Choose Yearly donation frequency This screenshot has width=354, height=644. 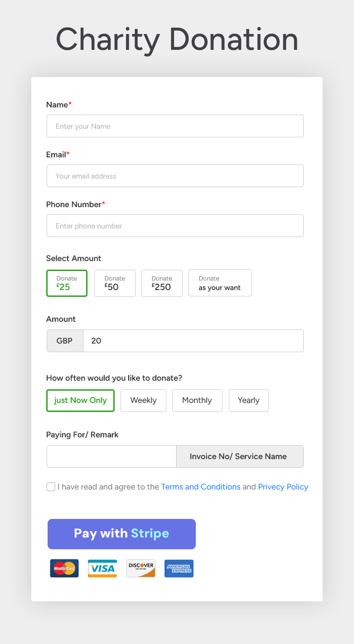click(x=249, y=401)
